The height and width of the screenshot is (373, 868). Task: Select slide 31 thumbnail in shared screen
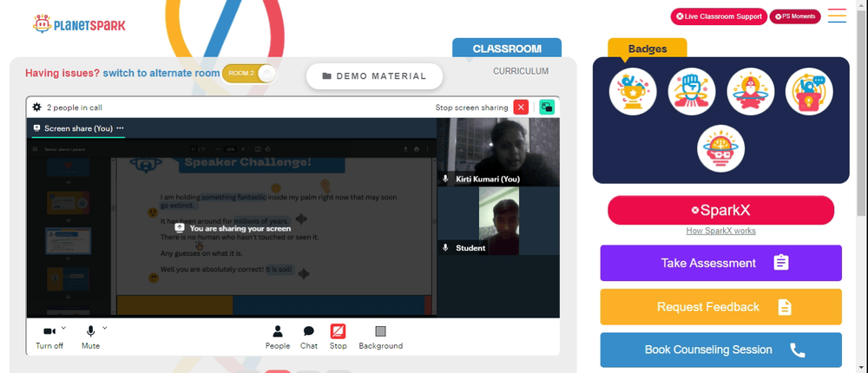[x=68, y=241]
